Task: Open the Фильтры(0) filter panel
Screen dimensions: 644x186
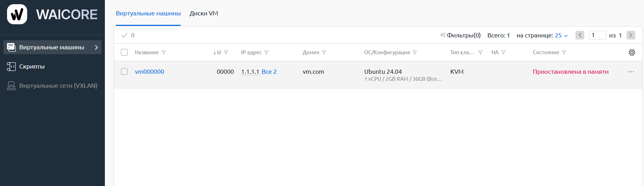Action: tap(460, 35)
